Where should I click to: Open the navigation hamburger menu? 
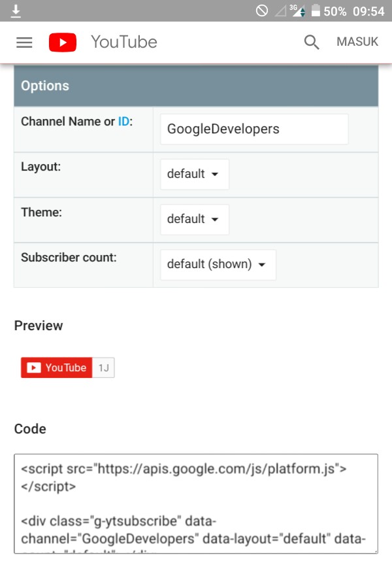coord(24,42)
